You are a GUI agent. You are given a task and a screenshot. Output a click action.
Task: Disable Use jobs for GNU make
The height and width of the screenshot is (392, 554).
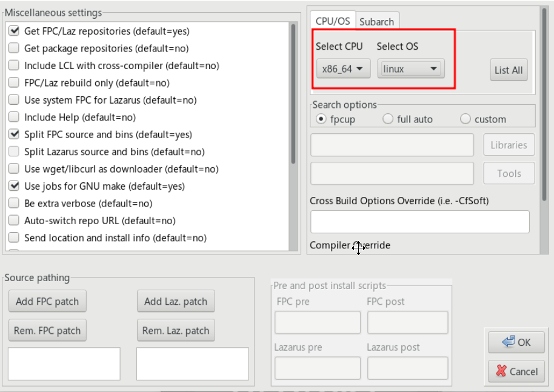(x=15, y=187)
